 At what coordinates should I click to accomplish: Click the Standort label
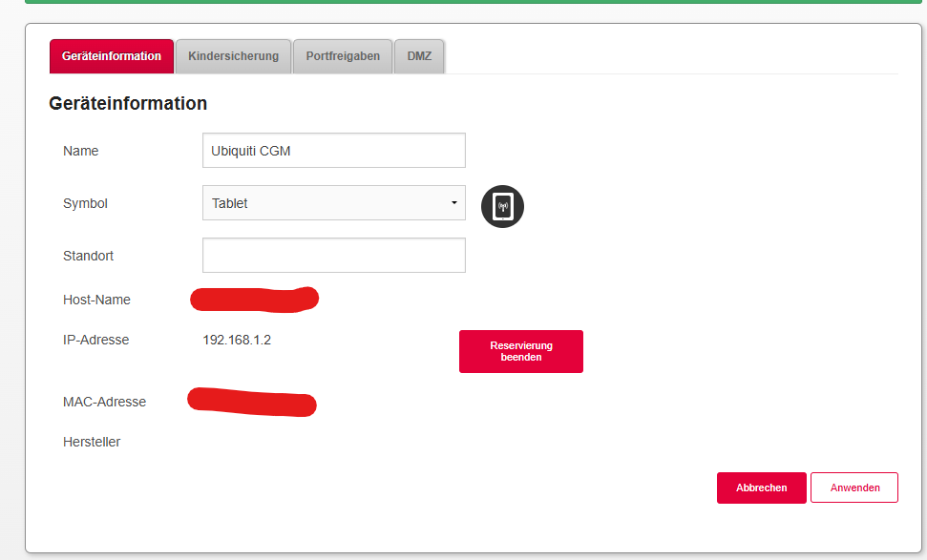pos(88,256)
